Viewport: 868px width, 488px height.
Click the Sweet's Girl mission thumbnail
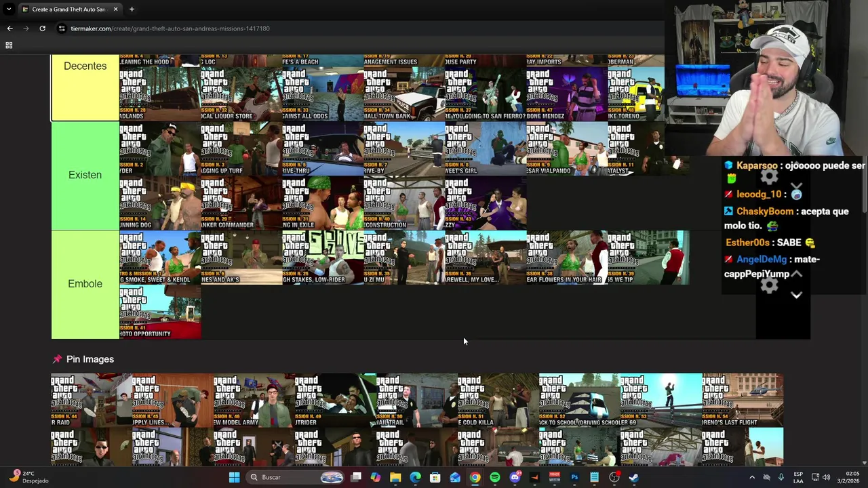coord(486,148)
